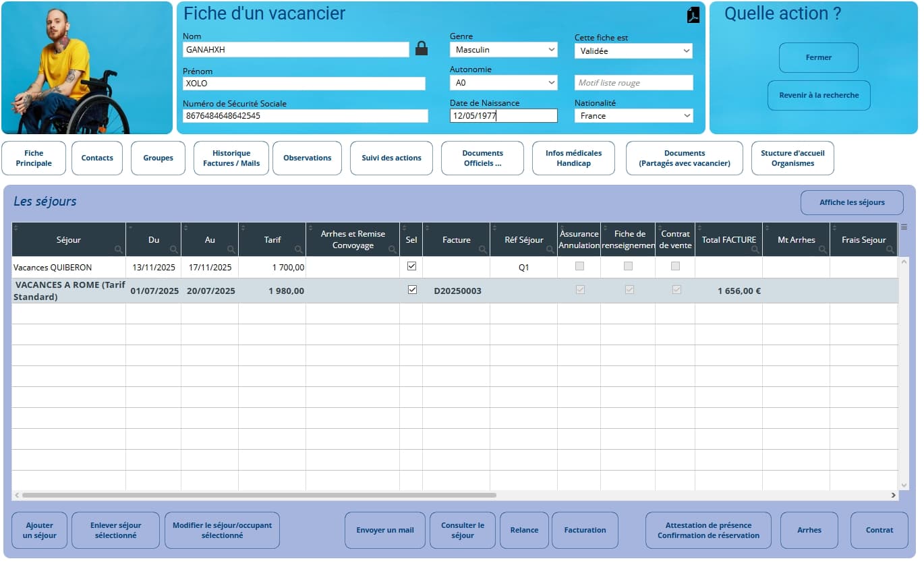Click the padlock icon beside Nom
The height and width of the screenshot is (565, 924).
[422, 49]
